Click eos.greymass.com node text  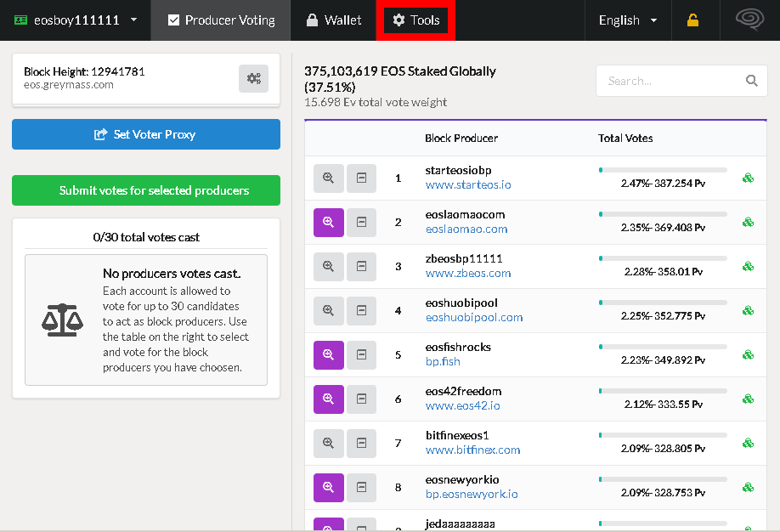click(69, 85)
